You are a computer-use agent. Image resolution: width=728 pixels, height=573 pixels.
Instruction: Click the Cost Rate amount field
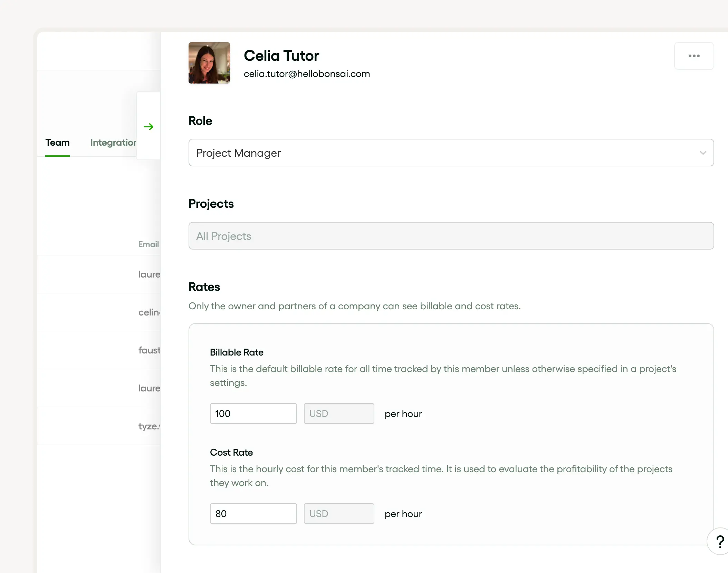tap(253, 514)
